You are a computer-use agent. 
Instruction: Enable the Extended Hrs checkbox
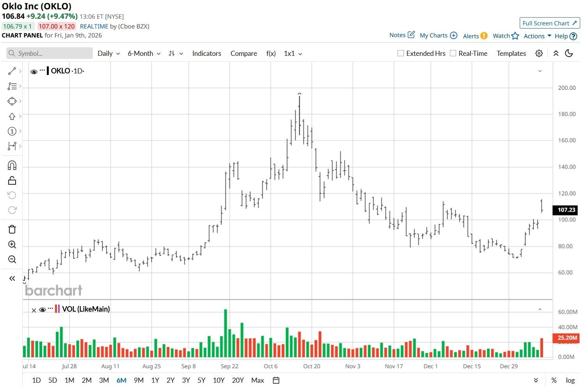pyautogui.click(x=400, y=53)
